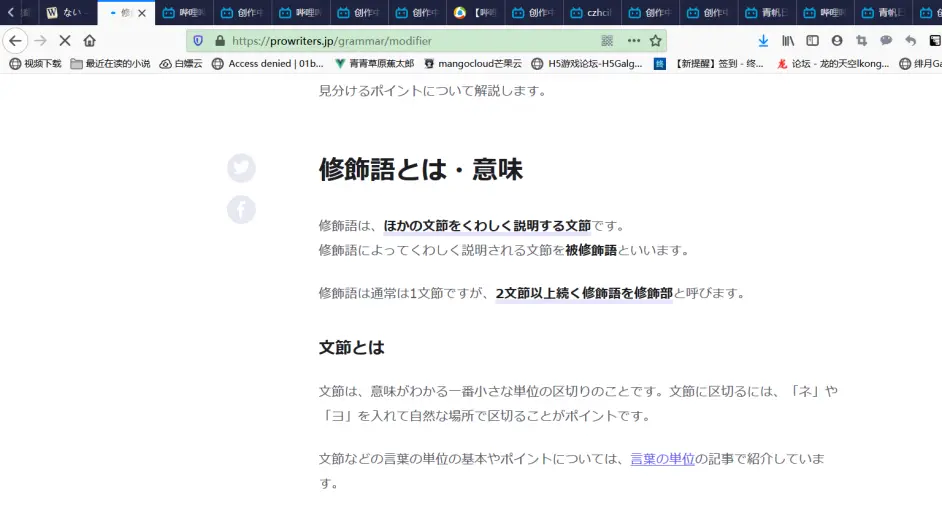Open the 白嫖云 bookmark
The image size is (942, 530).
[181, 64]
